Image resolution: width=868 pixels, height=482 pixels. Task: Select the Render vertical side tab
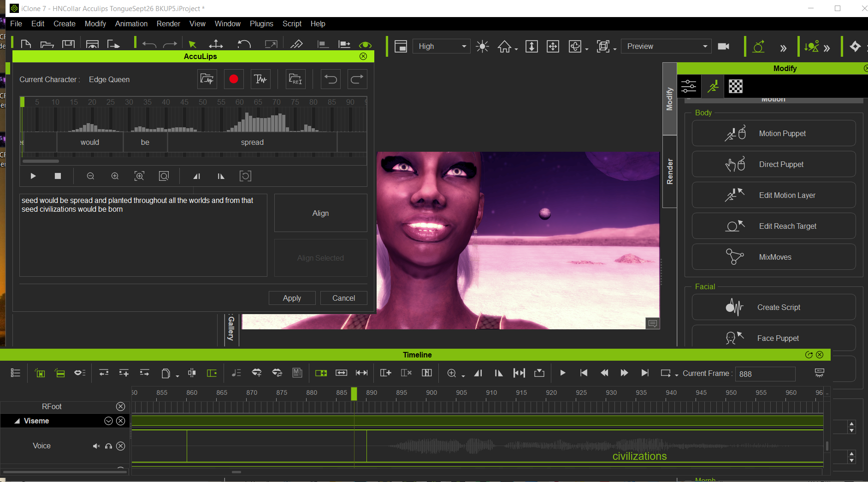click(x=670, y=172)
